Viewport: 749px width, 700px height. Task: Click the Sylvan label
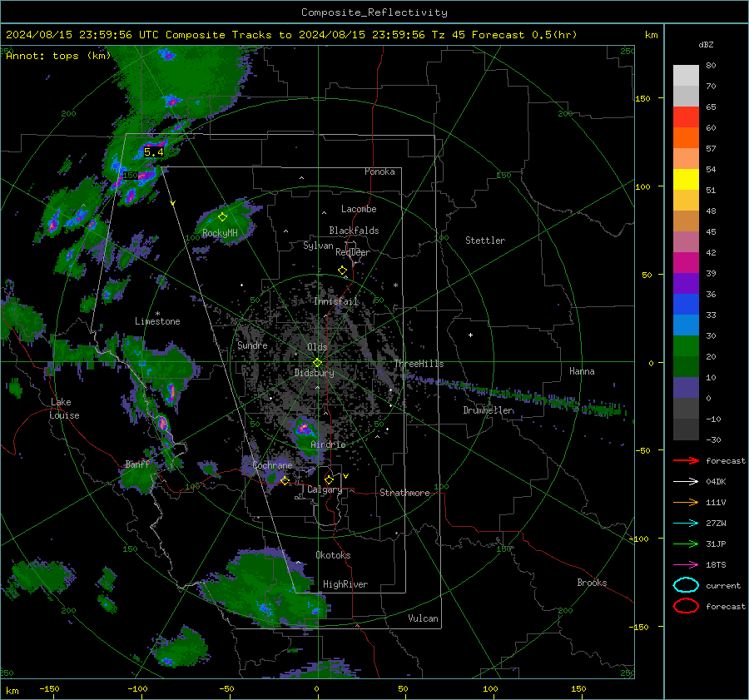coord(318,246)
